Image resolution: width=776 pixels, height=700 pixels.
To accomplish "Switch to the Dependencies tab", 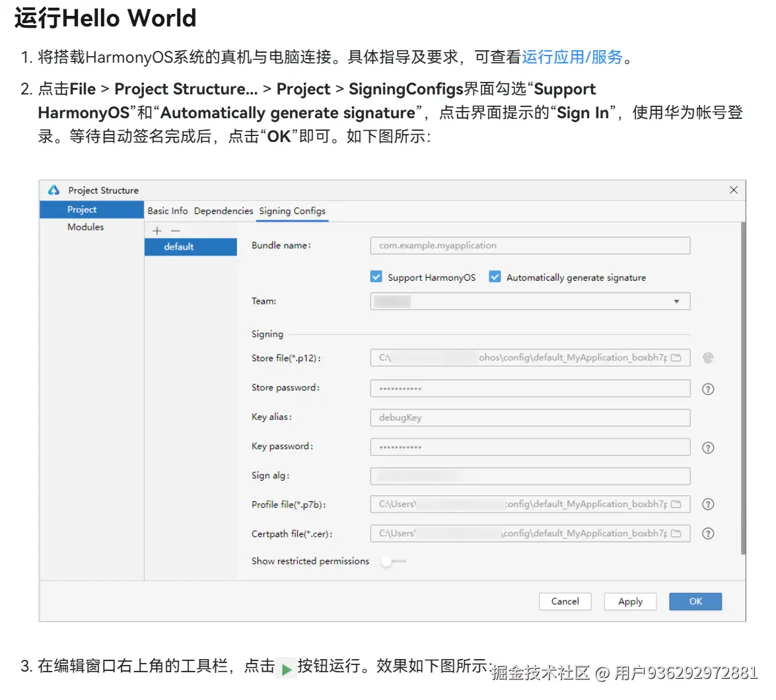I will 223,211.
